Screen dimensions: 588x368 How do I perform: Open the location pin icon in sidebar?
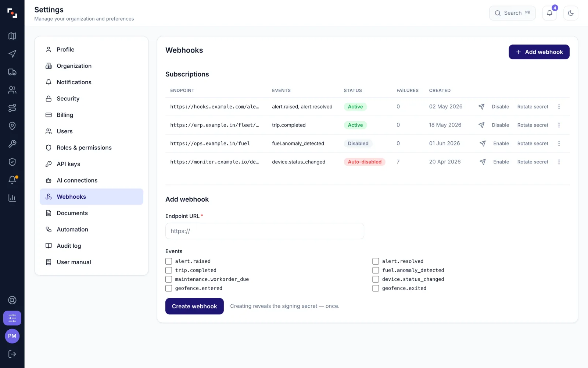[x=12, y=126]
